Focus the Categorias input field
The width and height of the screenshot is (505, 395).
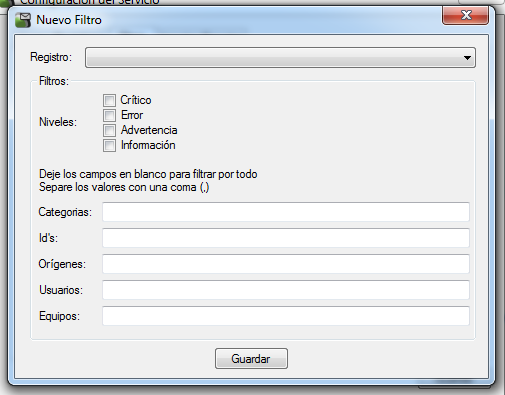click(286, 212)
